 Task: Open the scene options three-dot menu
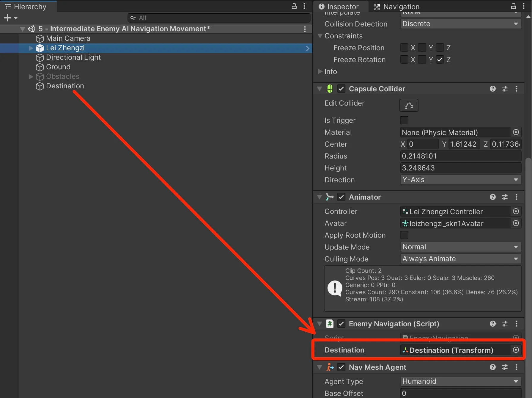pos(305,29)
